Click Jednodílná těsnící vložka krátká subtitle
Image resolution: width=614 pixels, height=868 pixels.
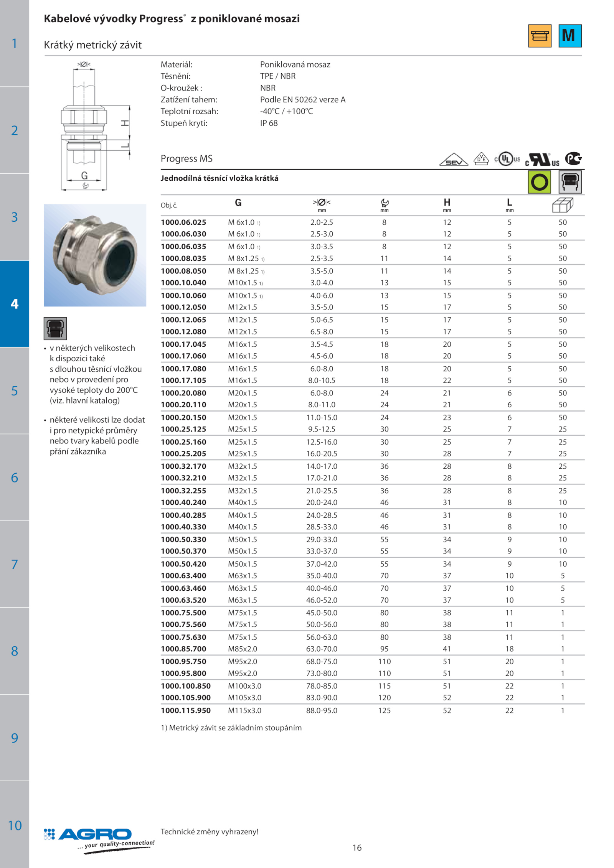pyautogui.click(x=220, y=178)
